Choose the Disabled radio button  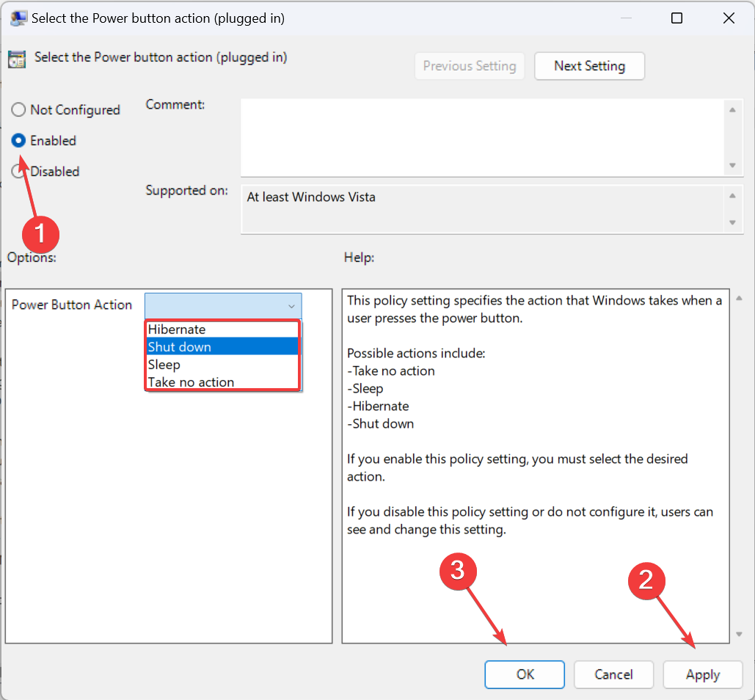click(x=19, y=172)
